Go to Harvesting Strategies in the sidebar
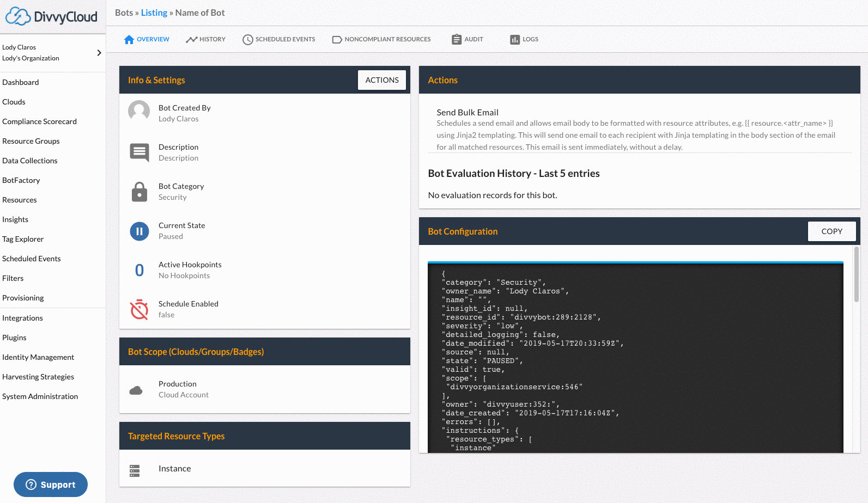 tap(38, 377)
